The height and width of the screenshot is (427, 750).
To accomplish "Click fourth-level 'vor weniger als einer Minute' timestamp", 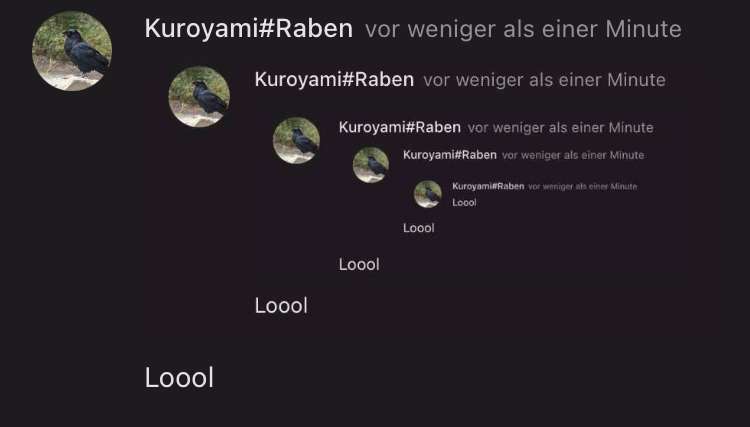I will click(573, 155).
